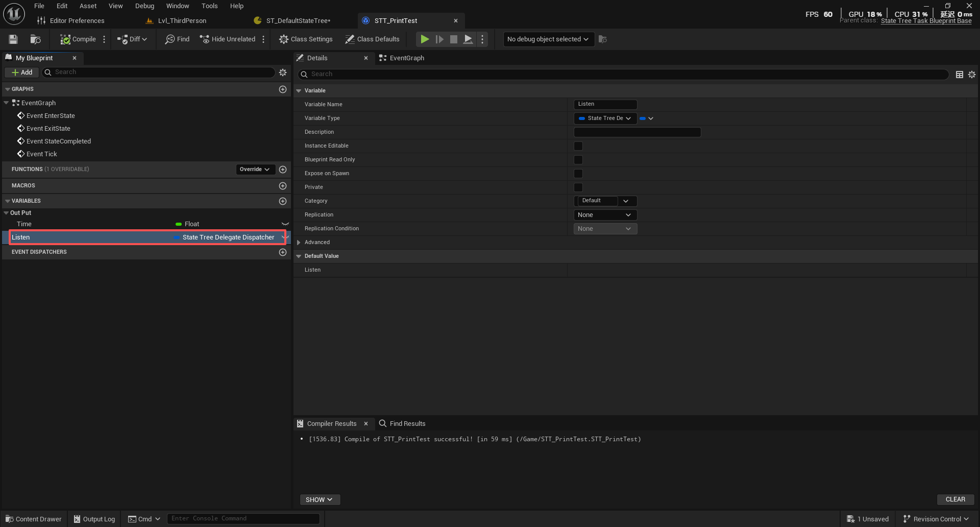Add a new macro with plus icon

click(283, 186)
